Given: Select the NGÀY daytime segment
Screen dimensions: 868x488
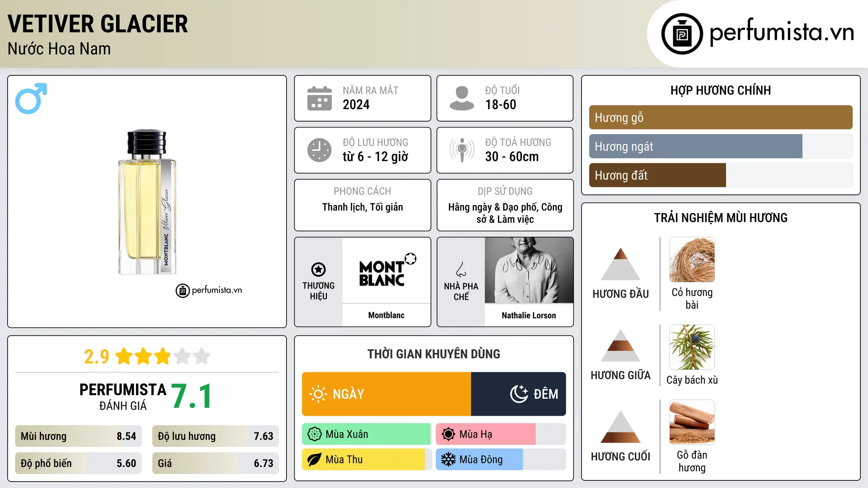Looking at the screenshot, I should click(387, 394).
